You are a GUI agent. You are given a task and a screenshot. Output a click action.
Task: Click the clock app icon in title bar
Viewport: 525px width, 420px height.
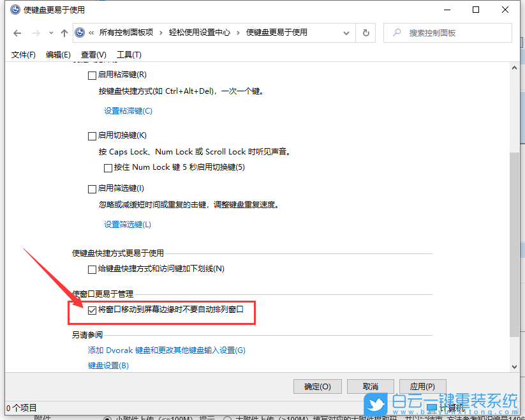click(14, 10)
